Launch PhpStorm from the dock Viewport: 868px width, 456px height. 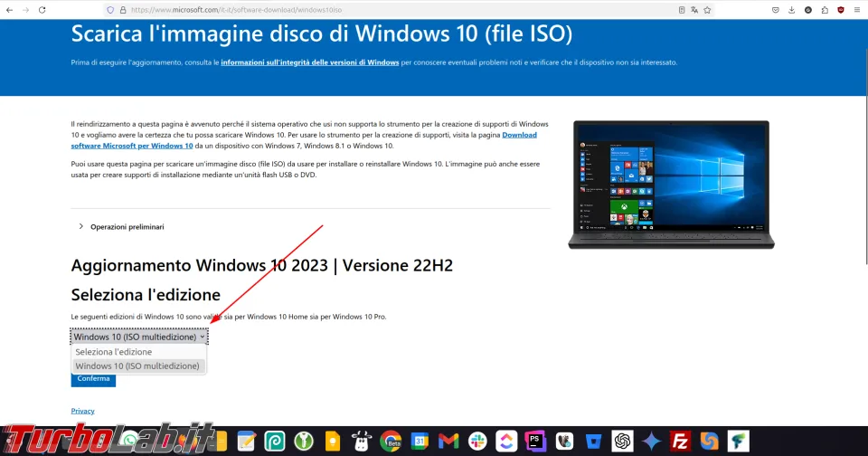point(535,441)
